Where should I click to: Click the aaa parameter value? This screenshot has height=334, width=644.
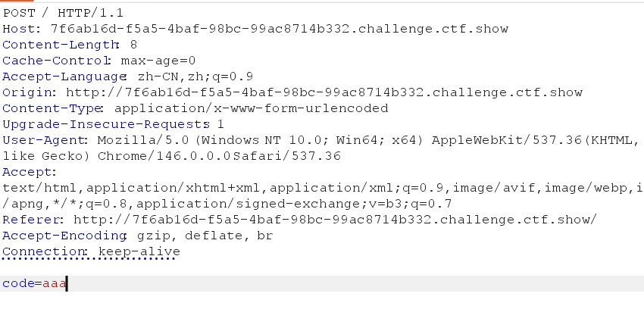tap(55, 283)
